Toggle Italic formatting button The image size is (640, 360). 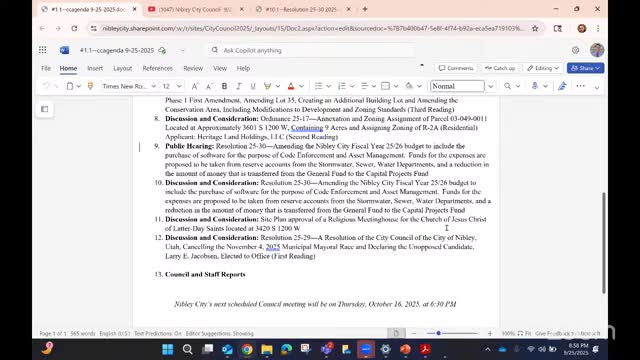(239, 86)
